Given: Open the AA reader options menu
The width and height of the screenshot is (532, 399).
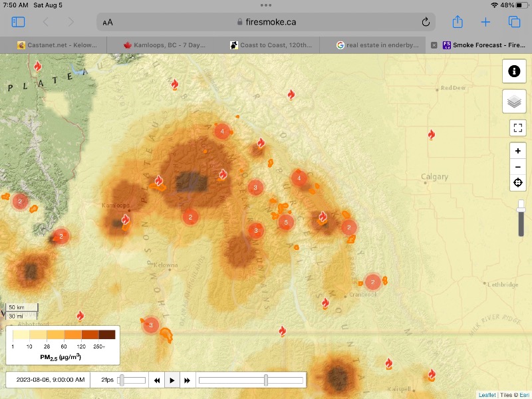Looking at the screenshot, I should tap(108, 22).
